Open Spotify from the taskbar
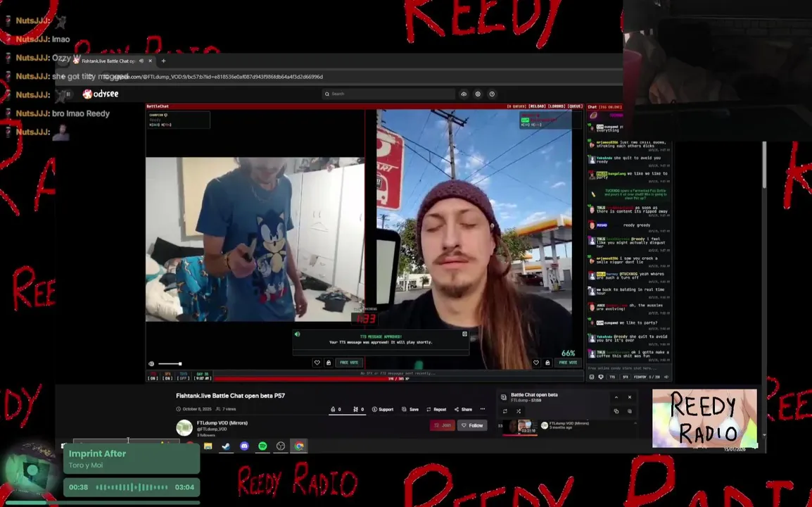This screenshot has height=507, width=812. point(262,446)
